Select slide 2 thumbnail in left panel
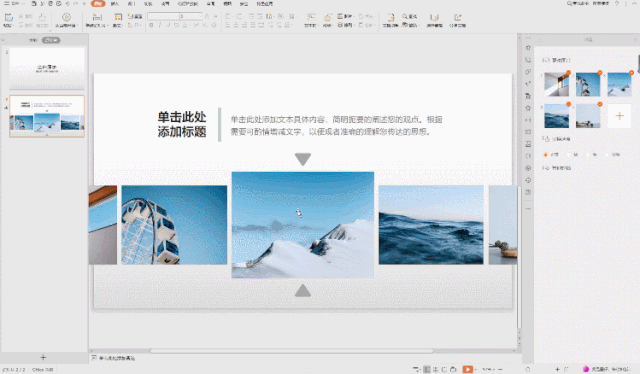The width and height of the screenshot is (640, 374). 47,116
